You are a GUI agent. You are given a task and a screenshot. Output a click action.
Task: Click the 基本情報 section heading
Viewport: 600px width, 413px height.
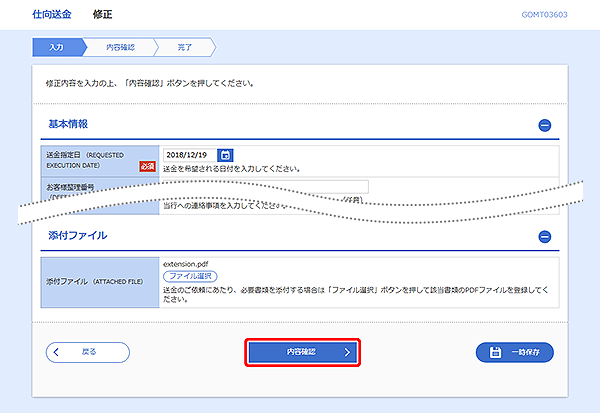pyautogui.click(x=68, y=124)
